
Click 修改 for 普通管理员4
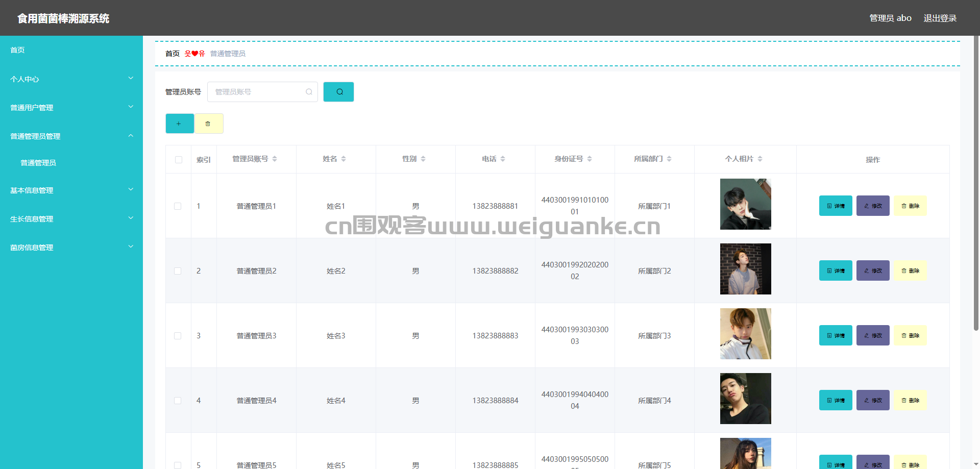(873, 400)
